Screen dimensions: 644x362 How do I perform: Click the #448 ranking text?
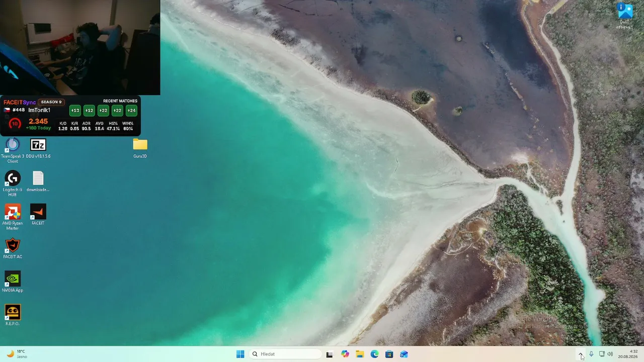[19, 110]
